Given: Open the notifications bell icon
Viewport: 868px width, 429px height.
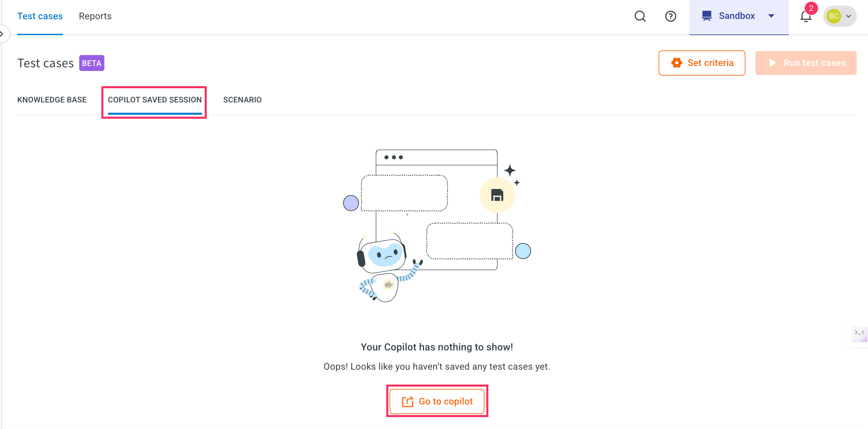Looking at the screenshot, I should click(x=806, y=16).
